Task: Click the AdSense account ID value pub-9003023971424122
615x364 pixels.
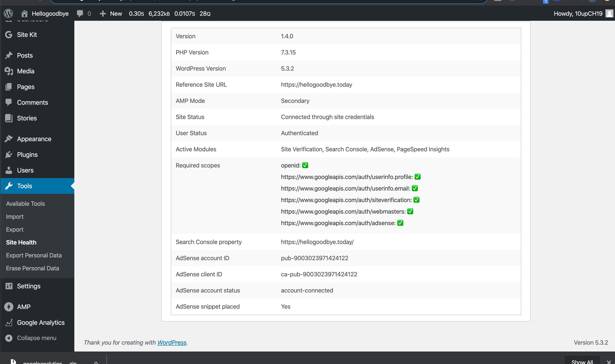Action: pyautogui.click(x=314, y=258)
